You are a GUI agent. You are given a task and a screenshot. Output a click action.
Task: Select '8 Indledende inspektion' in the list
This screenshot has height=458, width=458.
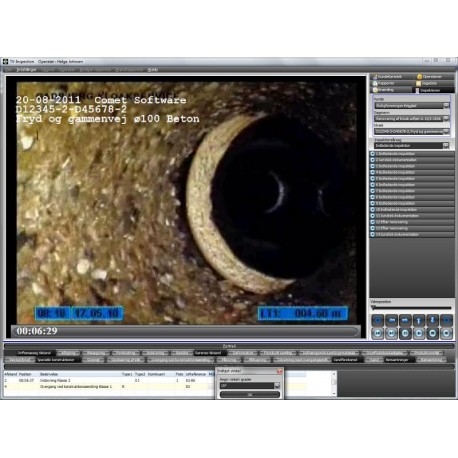(412, 197)
